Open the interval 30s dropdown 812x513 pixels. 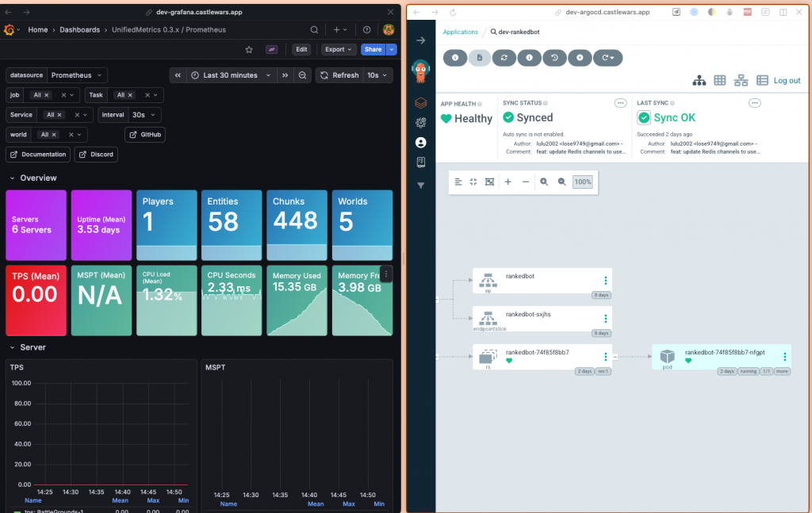coord(144,115)
